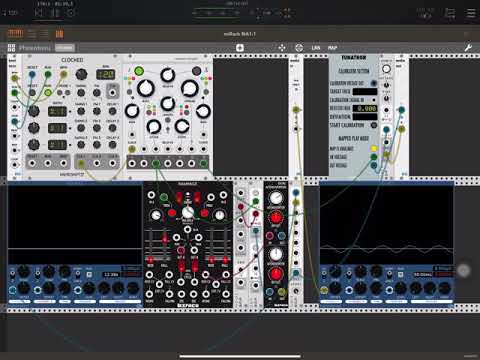The height and width of the screenshot is (360, 480).
Task: Click the Clocked BPM display showing 120
Action: [x=106, y=74]
